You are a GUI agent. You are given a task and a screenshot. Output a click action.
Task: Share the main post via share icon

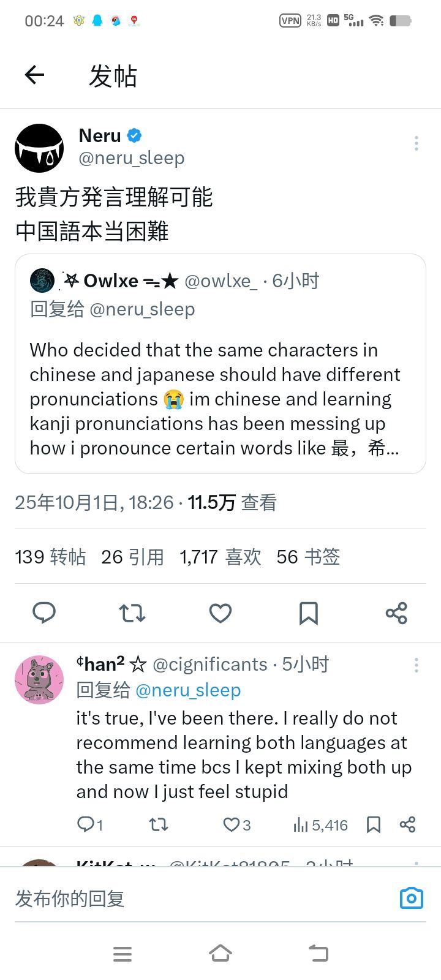[x=396, y=612]
